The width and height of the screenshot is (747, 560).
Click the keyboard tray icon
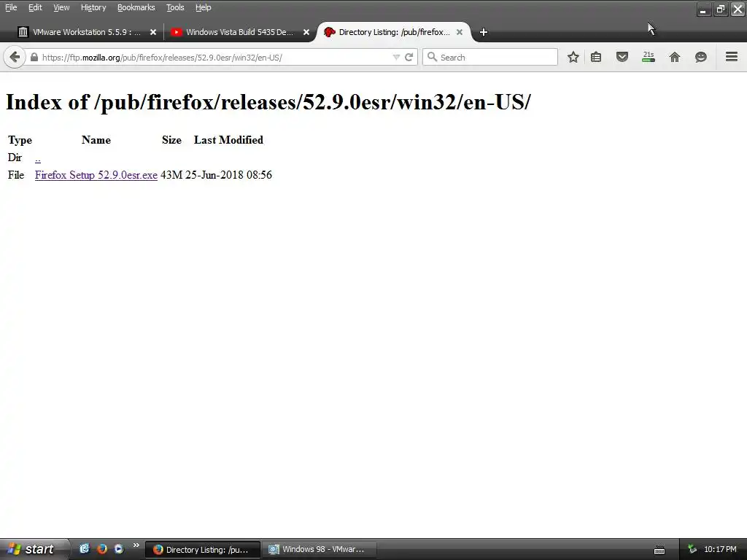click(659, 550)
